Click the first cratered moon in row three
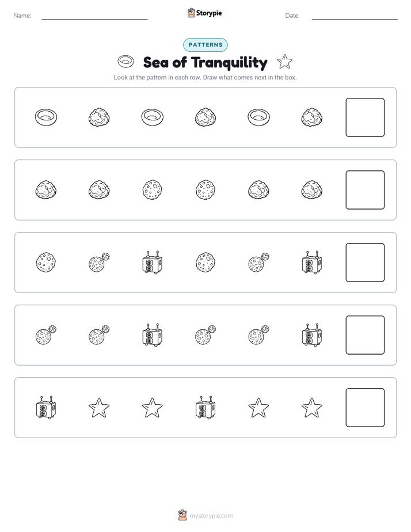The image size is (411, 532). coord(46,263)
